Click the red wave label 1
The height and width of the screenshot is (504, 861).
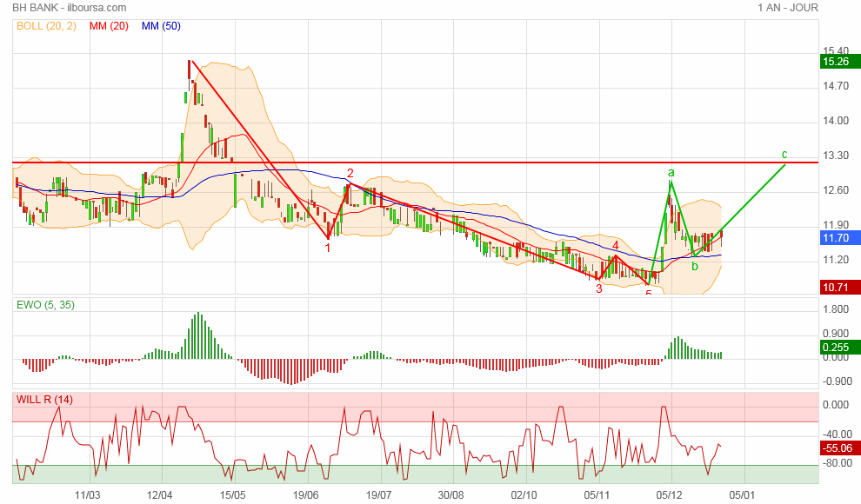[328, 248]
